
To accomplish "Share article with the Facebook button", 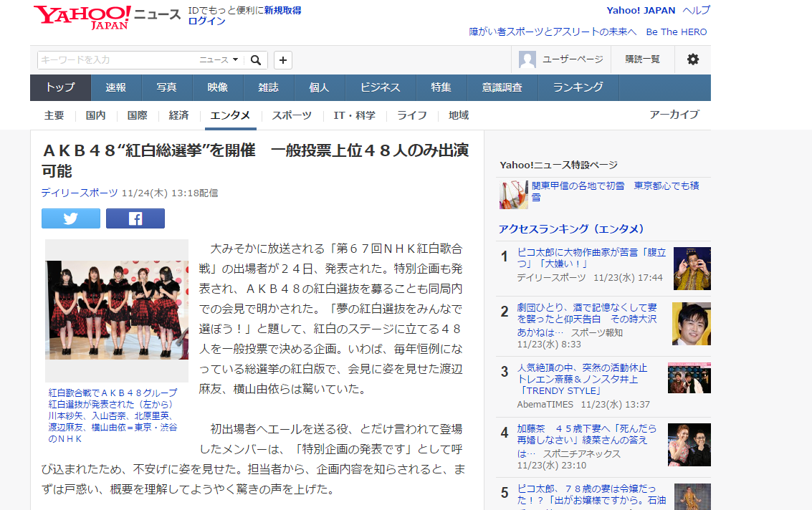I will [135, 218].
